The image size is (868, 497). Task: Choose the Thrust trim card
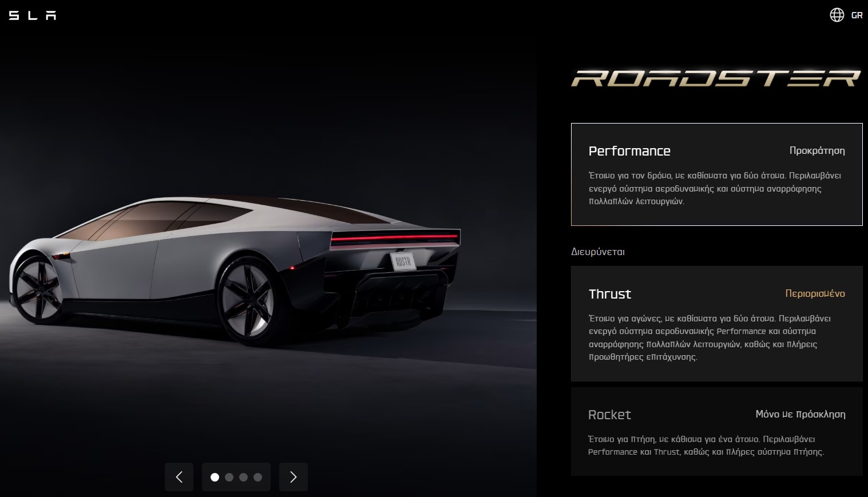coord(716,324)
